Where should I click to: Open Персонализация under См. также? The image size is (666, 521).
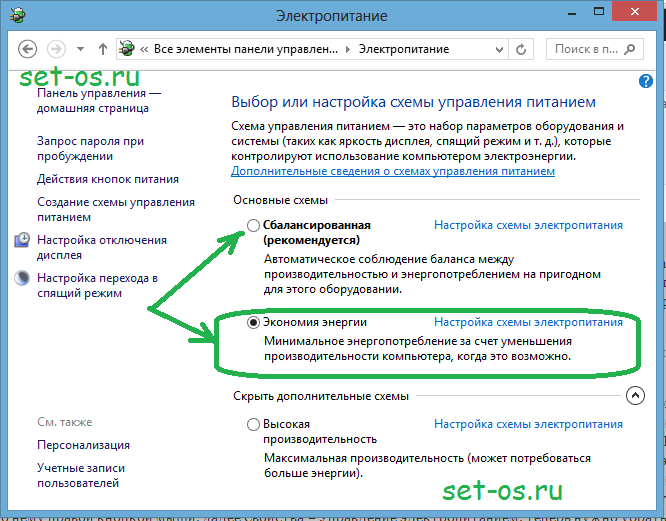click(83, 445)
